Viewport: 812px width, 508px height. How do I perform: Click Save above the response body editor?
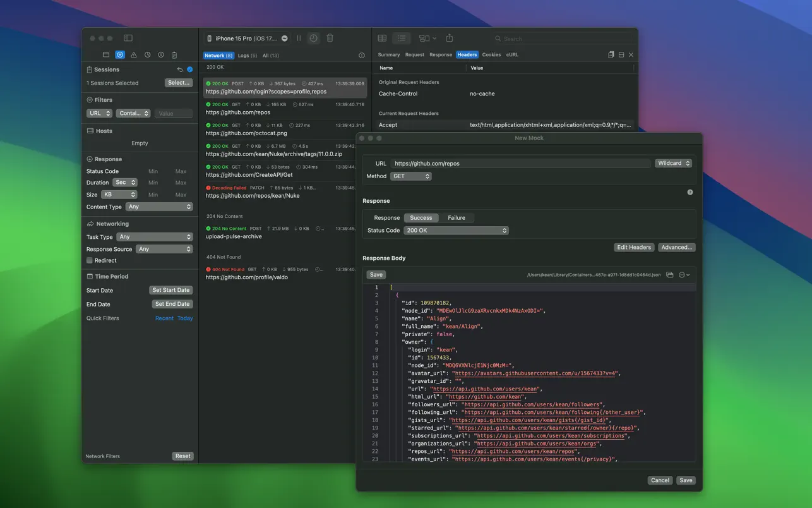pyautogui.click(x=376, y=275)
